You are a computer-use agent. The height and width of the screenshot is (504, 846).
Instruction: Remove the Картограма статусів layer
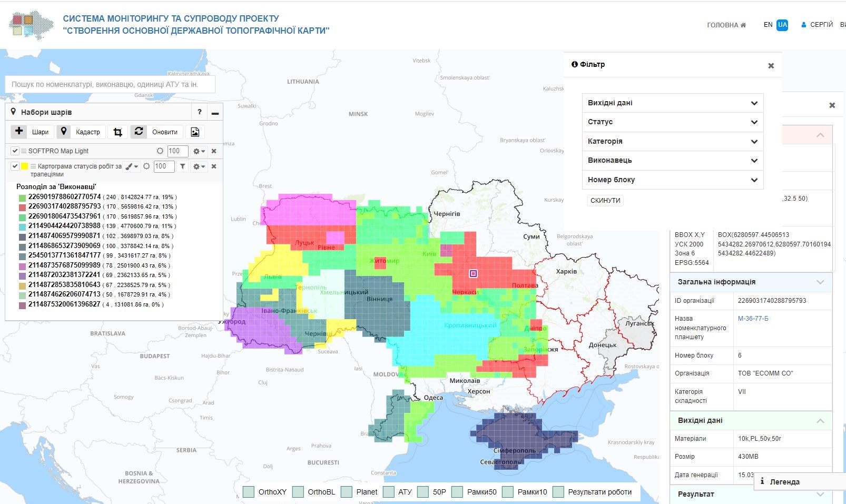click(x=214, y=166)
